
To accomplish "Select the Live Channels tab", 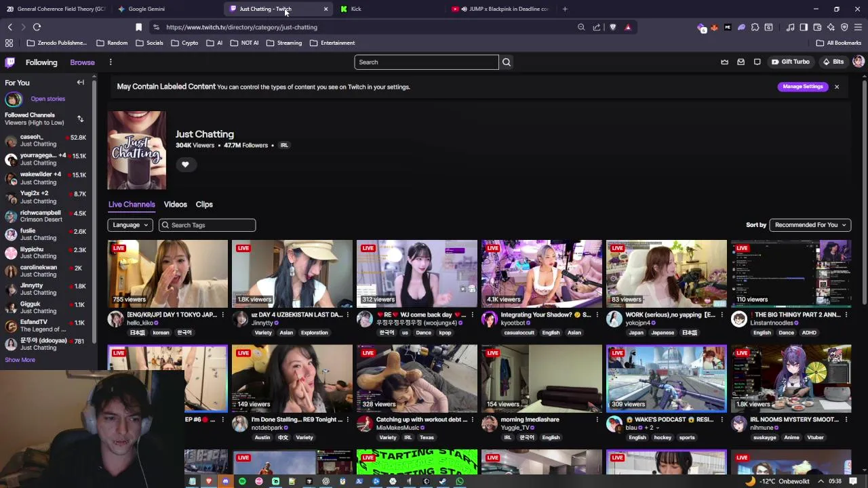I will tap(132, 204).
